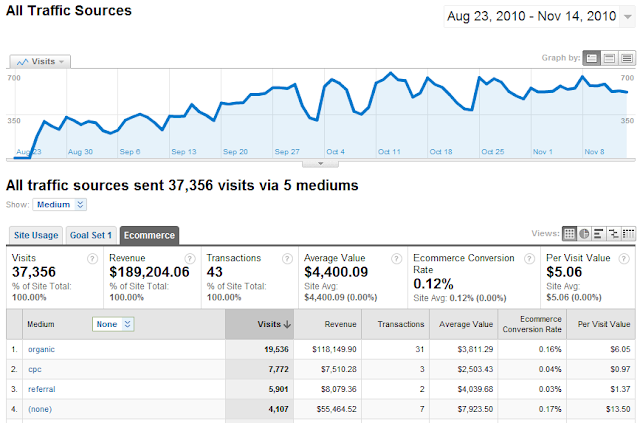Click referral revenue $8,079.36
Viewport: 640px width, 423px height.
coord(339,390)
